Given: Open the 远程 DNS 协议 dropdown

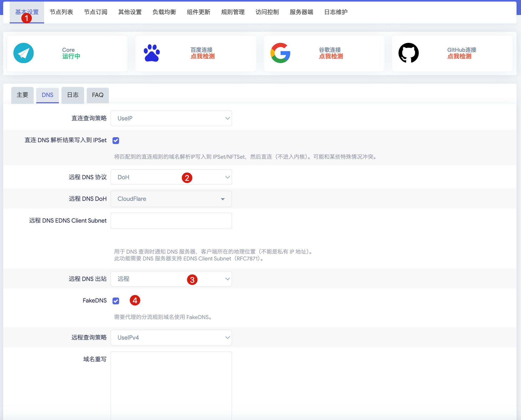Looking at the screenshot, I should (171, 177).
